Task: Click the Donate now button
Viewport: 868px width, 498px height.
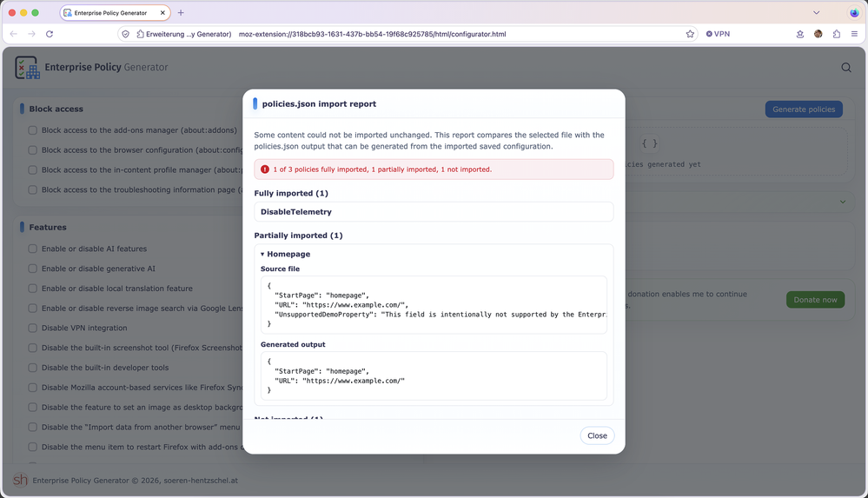Action: (815, 300)
